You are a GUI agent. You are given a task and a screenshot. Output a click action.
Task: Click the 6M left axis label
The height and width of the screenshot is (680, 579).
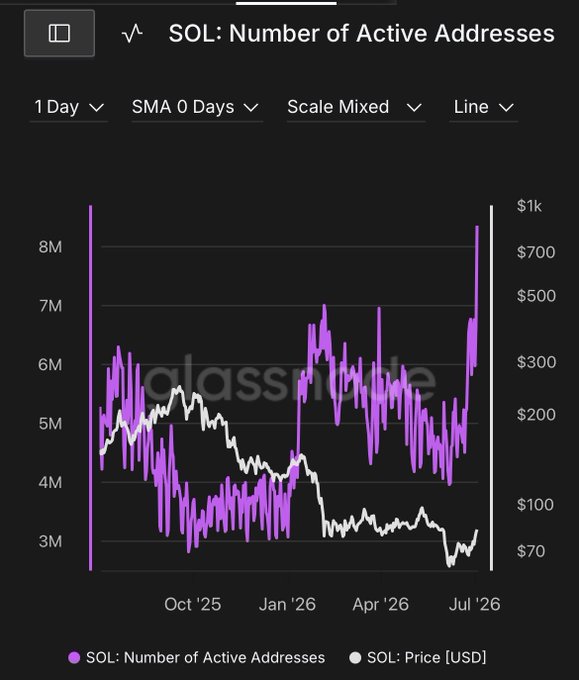pos(50,364)
